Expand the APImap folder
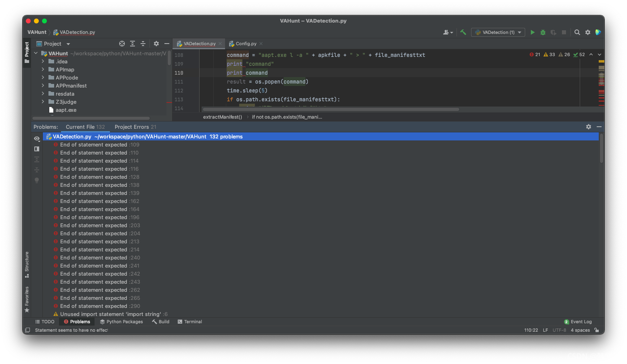The width and height of the screenshot is (627, 364). (42, 69)
